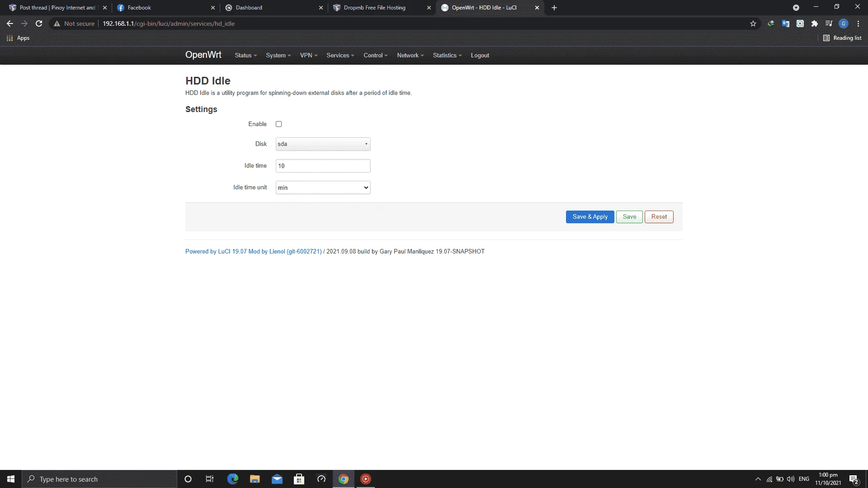Expand the Services menu
Screen dimensions: 868x488
click(340, 56)
